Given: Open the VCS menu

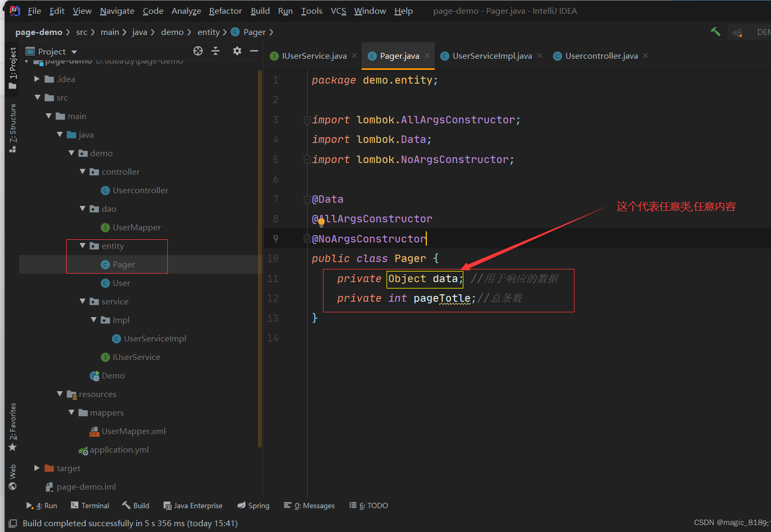Looking at the screenshot, I should (338, 11).
